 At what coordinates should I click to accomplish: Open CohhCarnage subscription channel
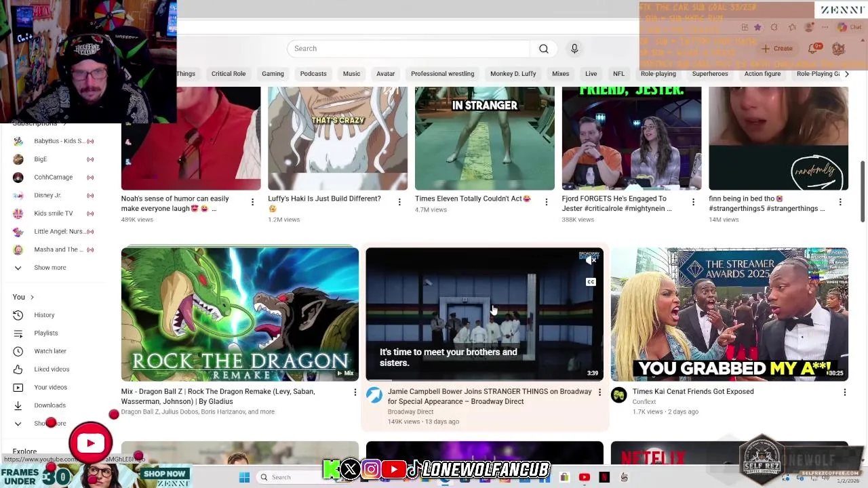(53, 178)
